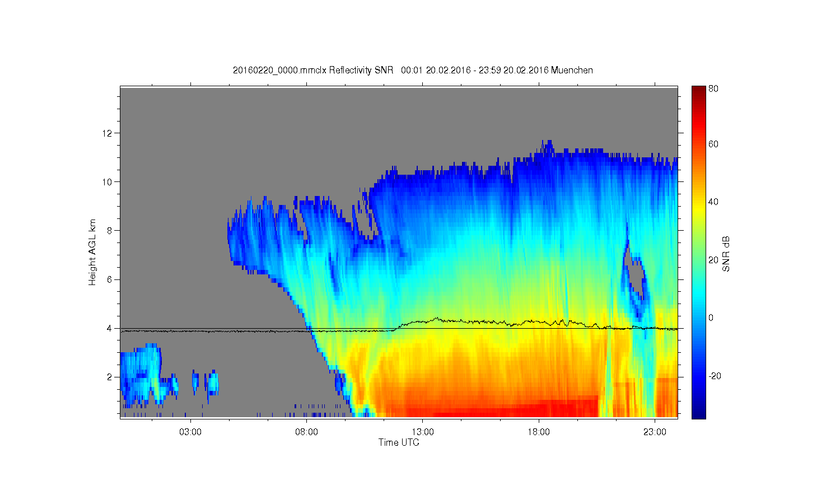This screenshot has height=504, width=840.
Task: Click the colorbar value '-20'
Action: (x=715, y=376)
